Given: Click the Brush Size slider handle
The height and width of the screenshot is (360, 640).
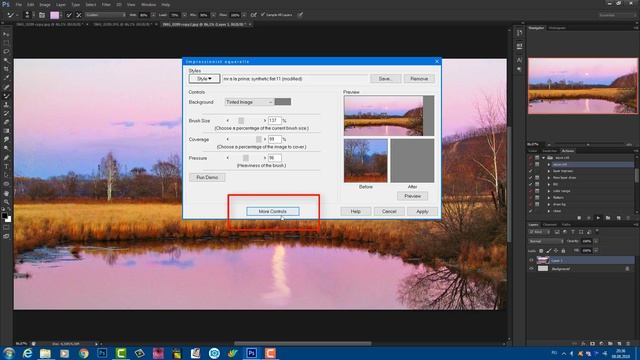Looking at the screenshot, I should [241, 121].
